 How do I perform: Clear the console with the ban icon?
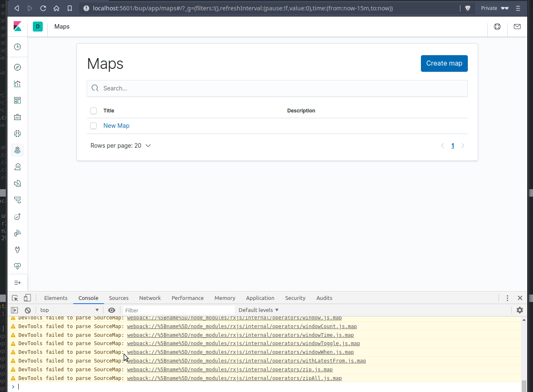click(x=28, y=310)
